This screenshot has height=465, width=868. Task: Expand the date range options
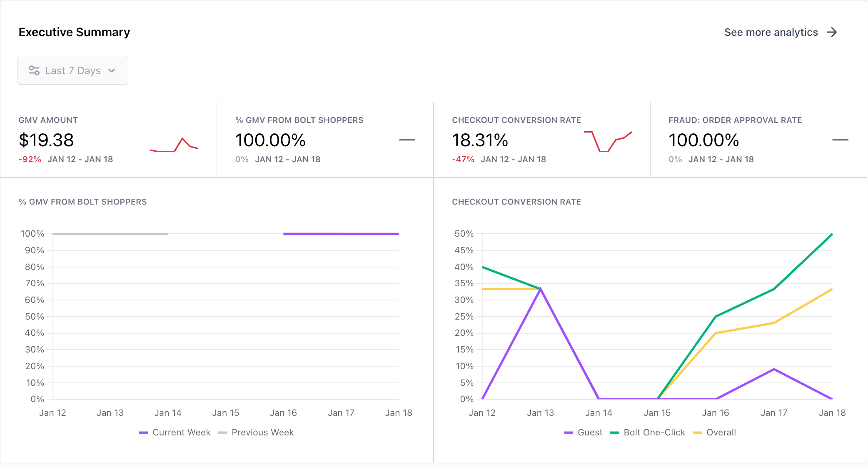pos(72,70)
